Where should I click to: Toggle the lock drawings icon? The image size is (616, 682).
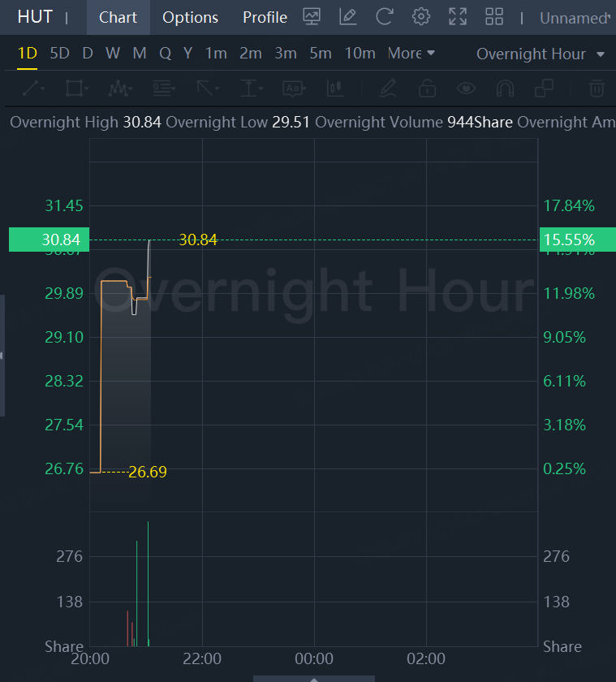(x=427, y=88)
